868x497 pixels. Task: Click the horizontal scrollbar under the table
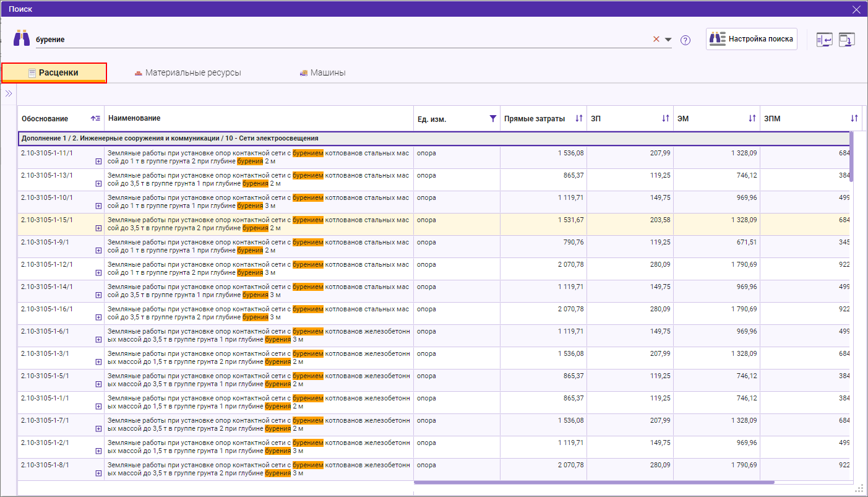tap(594, 482)
